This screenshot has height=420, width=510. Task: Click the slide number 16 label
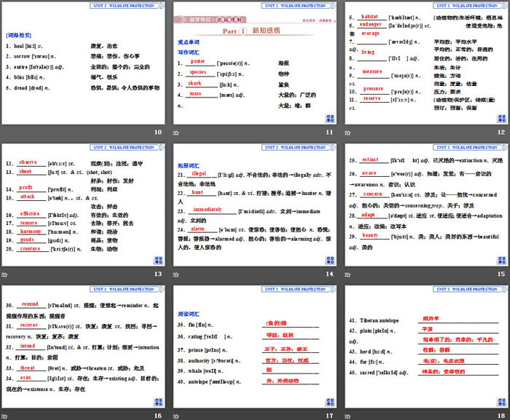pyautogui.click(x=158, y=416)
